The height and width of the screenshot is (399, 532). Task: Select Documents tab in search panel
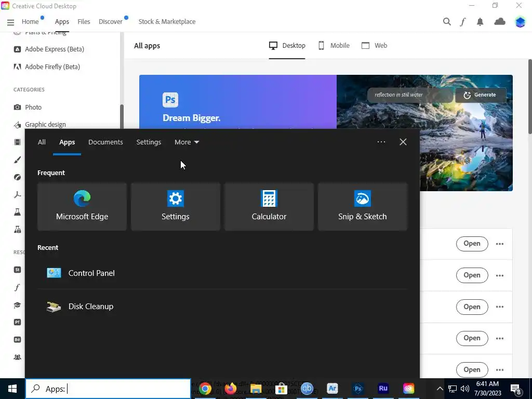pos(105,142)
